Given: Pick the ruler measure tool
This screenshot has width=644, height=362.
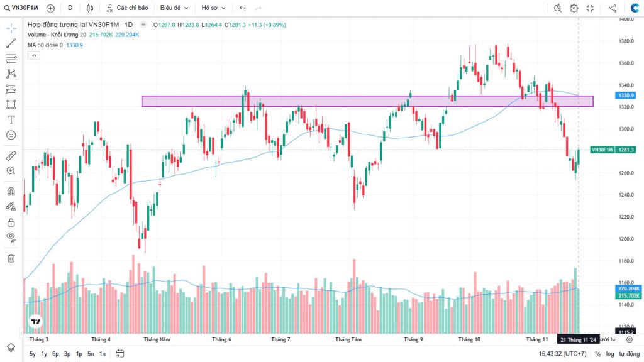Looking at the screenshot, I should [x=11, y=155].
